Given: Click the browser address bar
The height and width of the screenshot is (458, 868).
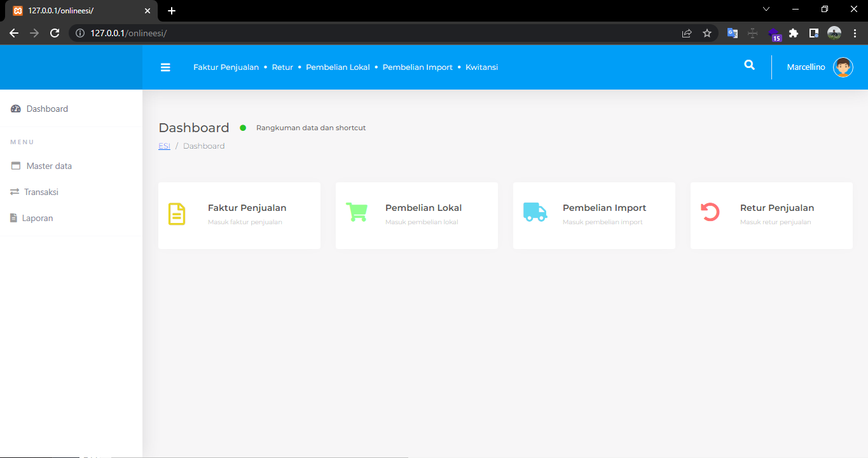Looking at the screenshot, I should coord(382,34).
